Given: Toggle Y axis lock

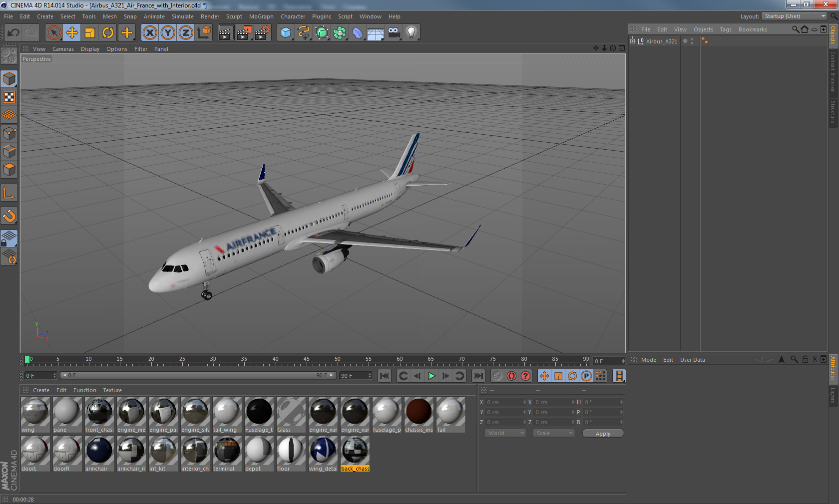Looking at the screenshot, I should point(168,33).
